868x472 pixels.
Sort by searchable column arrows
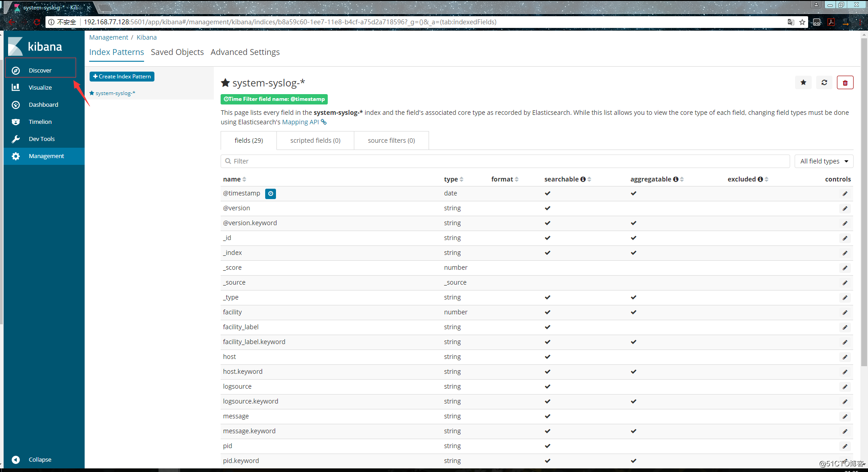589,179
